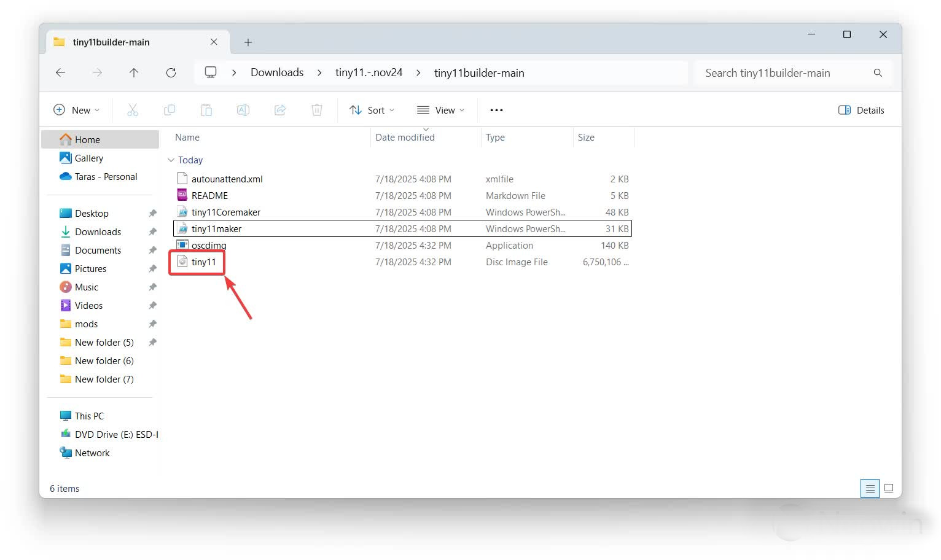Click tiny11builder-main in the address bar
Image resolution: width=941 pixels, height=560 pixels.
coord(479,72)
